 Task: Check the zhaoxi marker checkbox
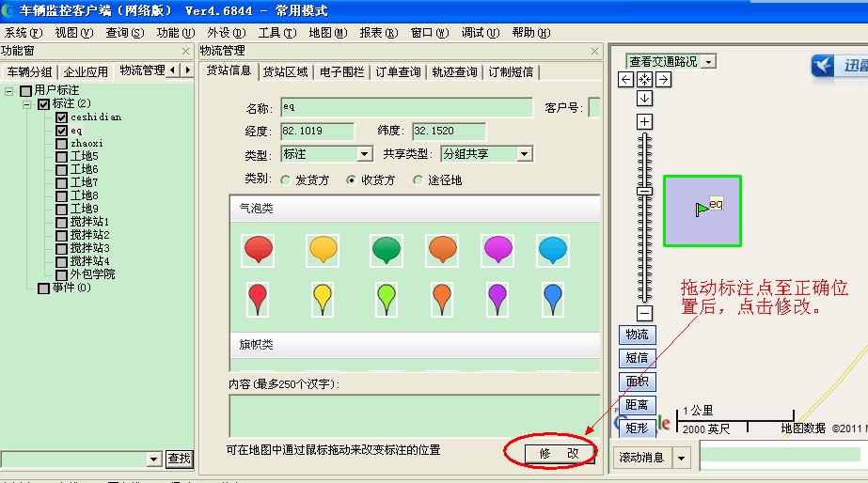click(x=61, y=144)
